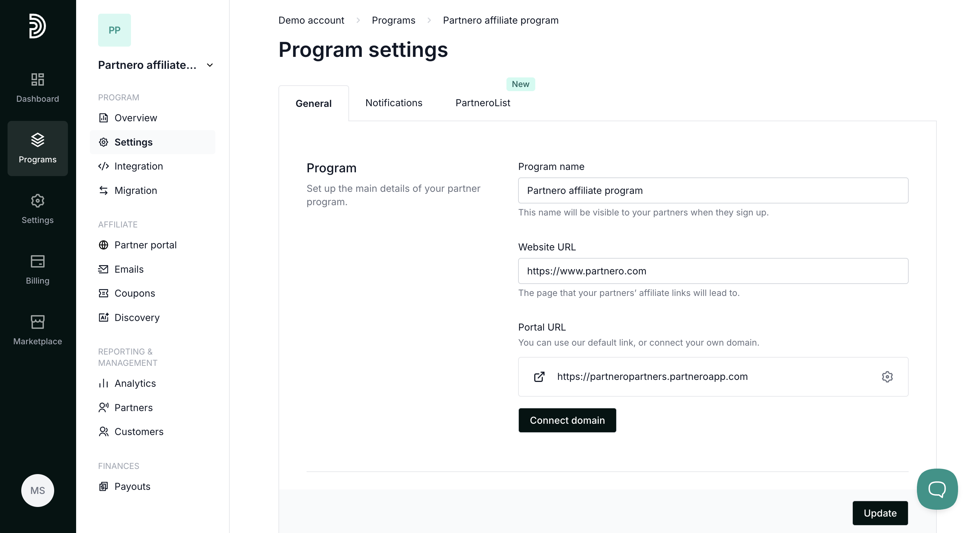Open the chat support bubble
Screen dimensions: 980x533
(x=937, y=489)
